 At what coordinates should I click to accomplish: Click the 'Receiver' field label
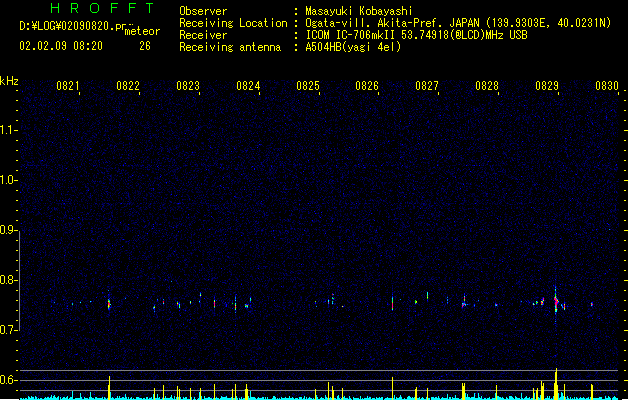click(x=203, y=35)
